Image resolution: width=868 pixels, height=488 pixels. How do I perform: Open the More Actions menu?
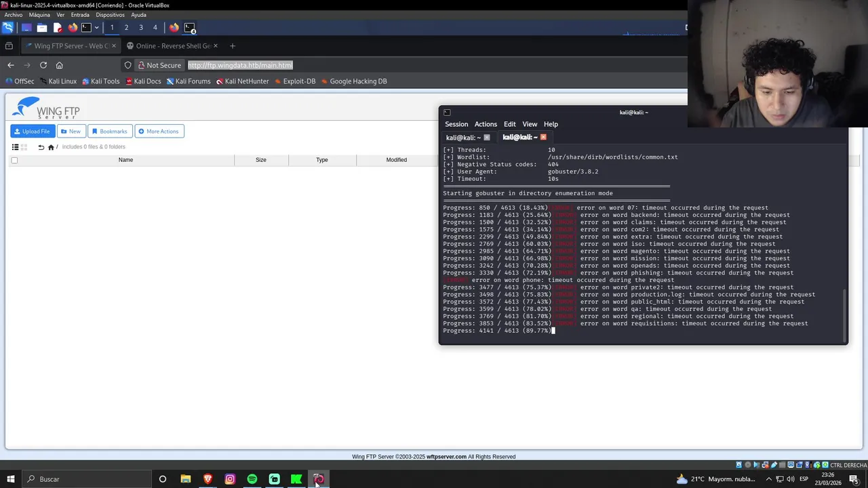159,131
